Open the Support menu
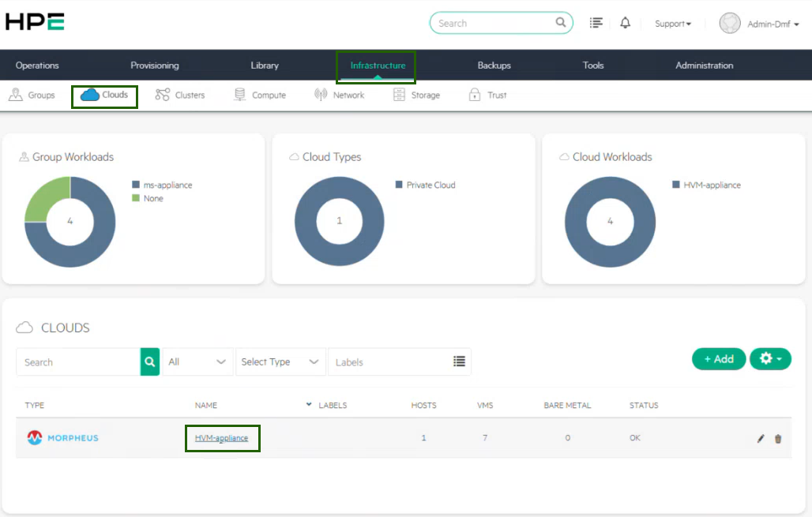This screenshot has width=812, height=517. coord(672,24)
